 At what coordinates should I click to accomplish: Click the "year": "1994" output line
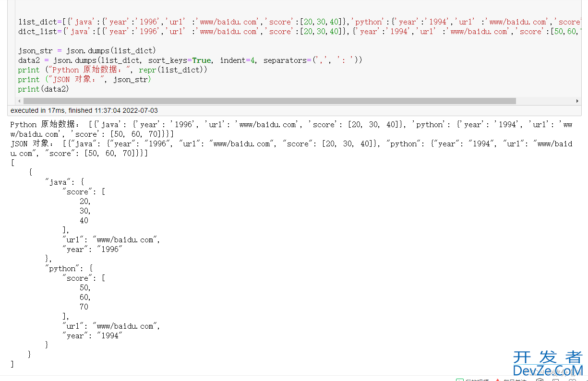point(93,336)
